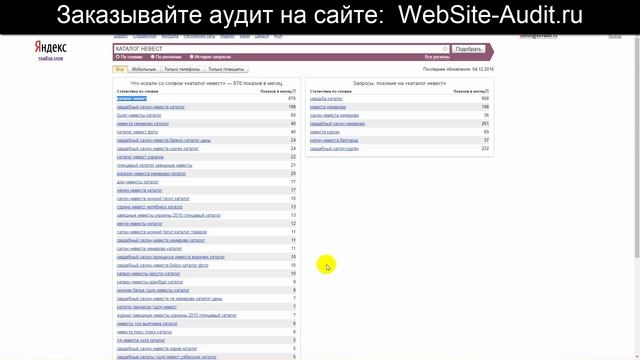The image size is (640, 360).
Task: Click the 'Последнее обновление: 04.12.2016' text
Action: point(458,69)
